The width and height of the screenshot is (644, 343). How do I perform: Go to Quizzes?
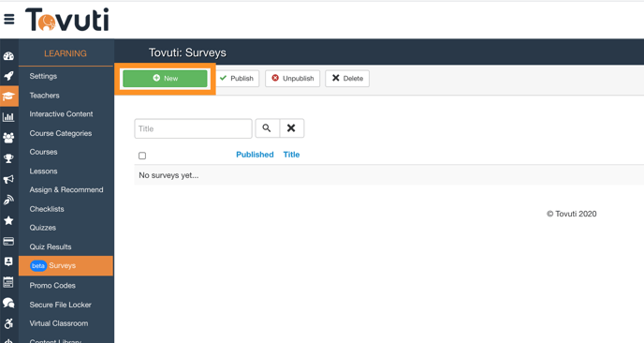[x=42, y=228]
